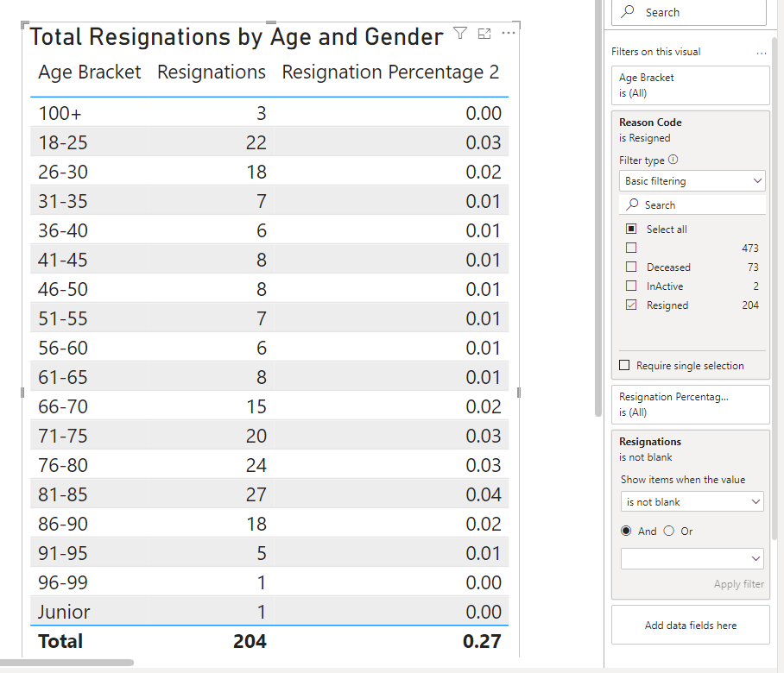
Task: Expand the Resignation Percentag... filter card
Action: point(690,405)
